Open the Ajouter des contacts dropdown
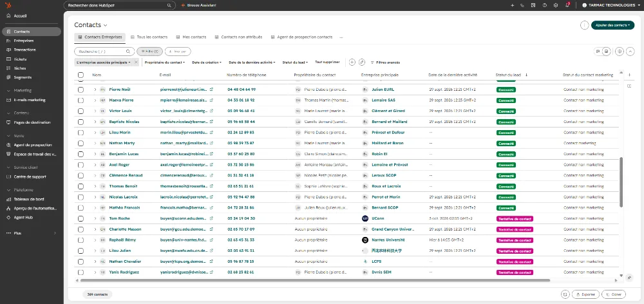The image size is (644, 304). point(612,25)
